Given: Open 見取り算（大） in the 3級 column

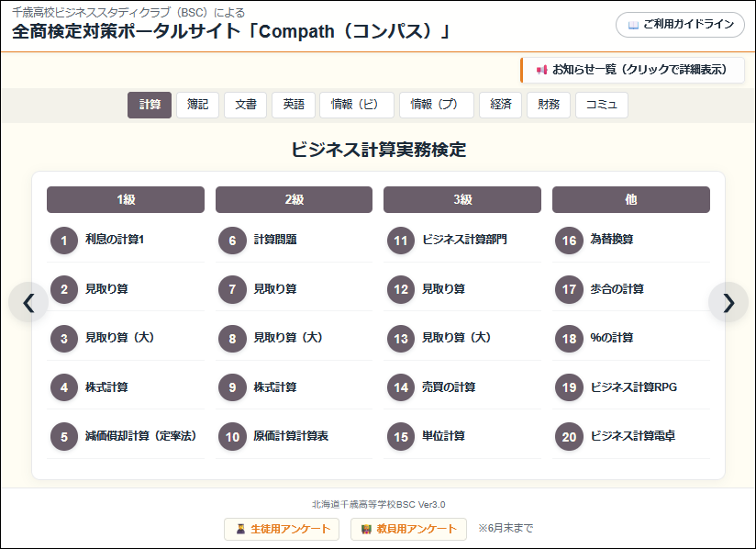Looking at the screenshot, I should pos(457,338).
